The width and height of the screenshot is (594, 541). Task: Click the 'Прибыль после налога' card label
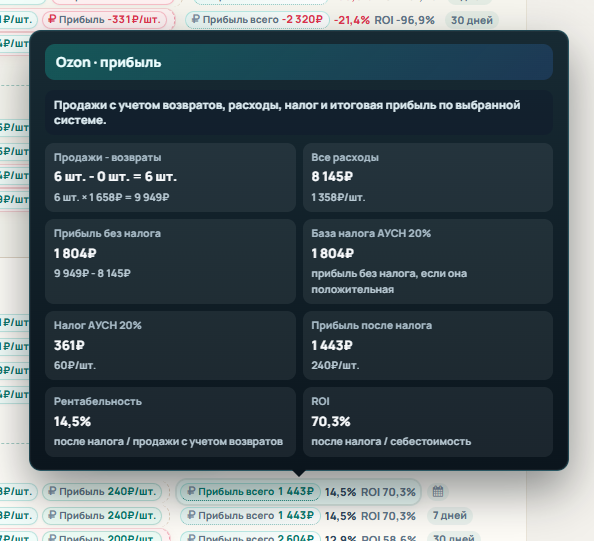(x=371, y=325)
